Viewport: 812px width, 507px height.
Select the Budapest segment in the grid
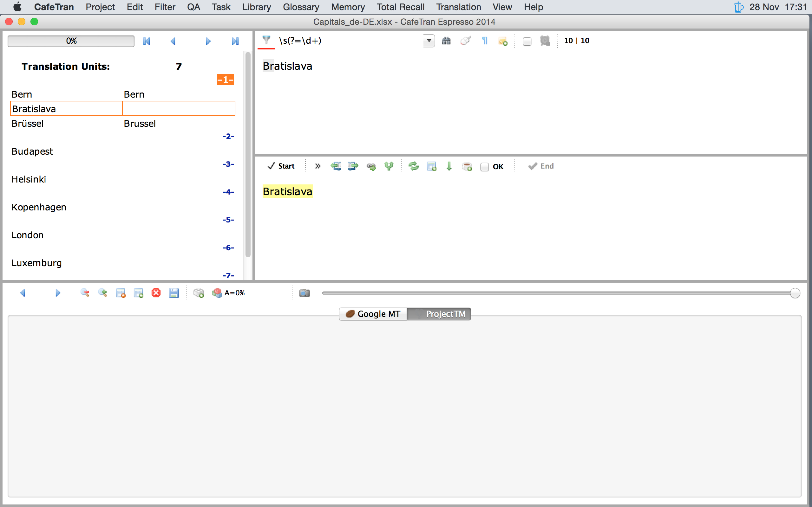point(32,151)
